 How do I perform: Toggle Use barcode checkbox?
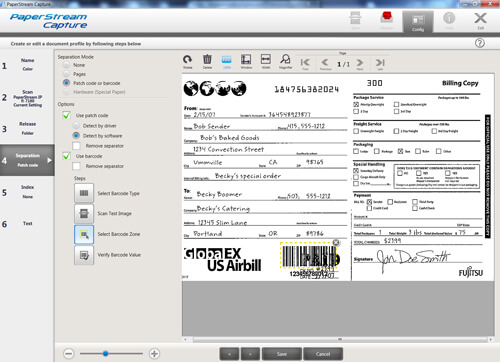click(x=66, y=156)
